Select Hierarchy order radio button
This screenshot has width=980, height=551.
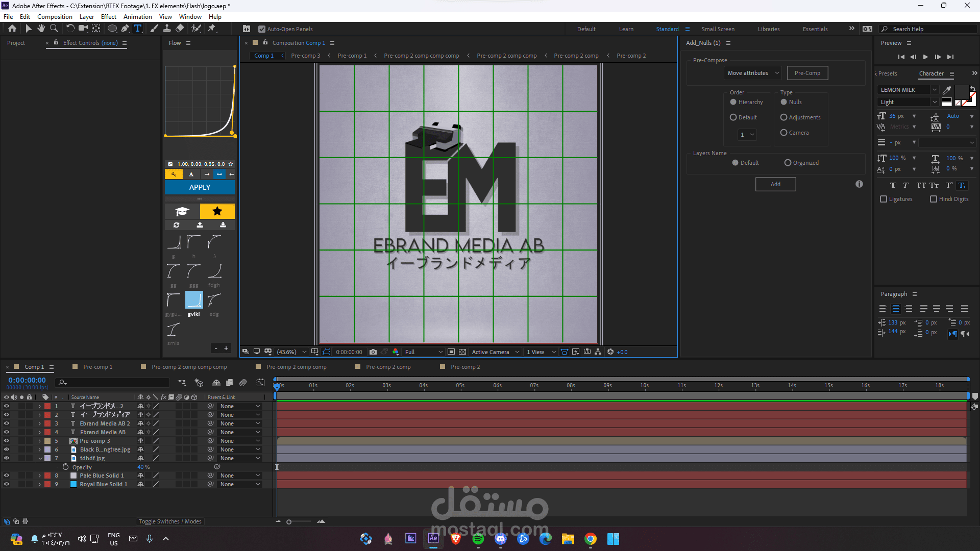pos(733,102)
